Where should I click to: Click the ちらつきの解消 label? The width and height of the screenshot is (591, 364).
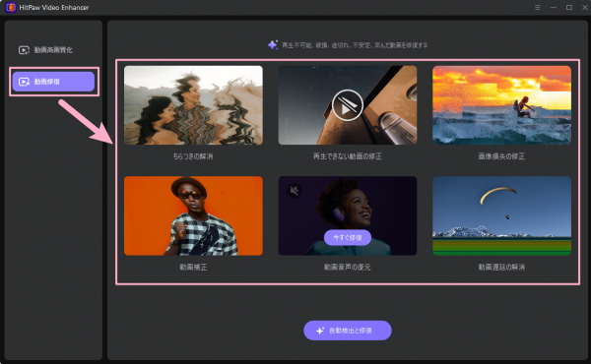point(193,156)
